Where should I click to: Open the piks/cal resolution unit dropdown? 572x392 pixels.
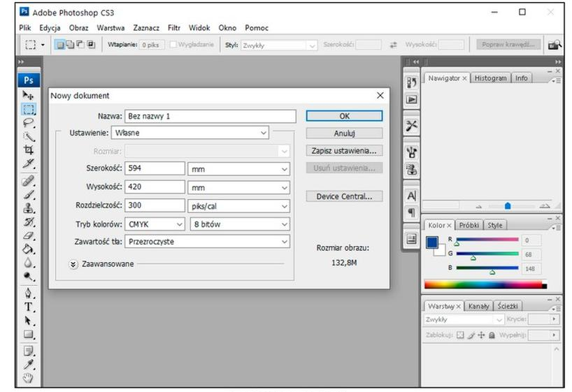pos(238,206)
